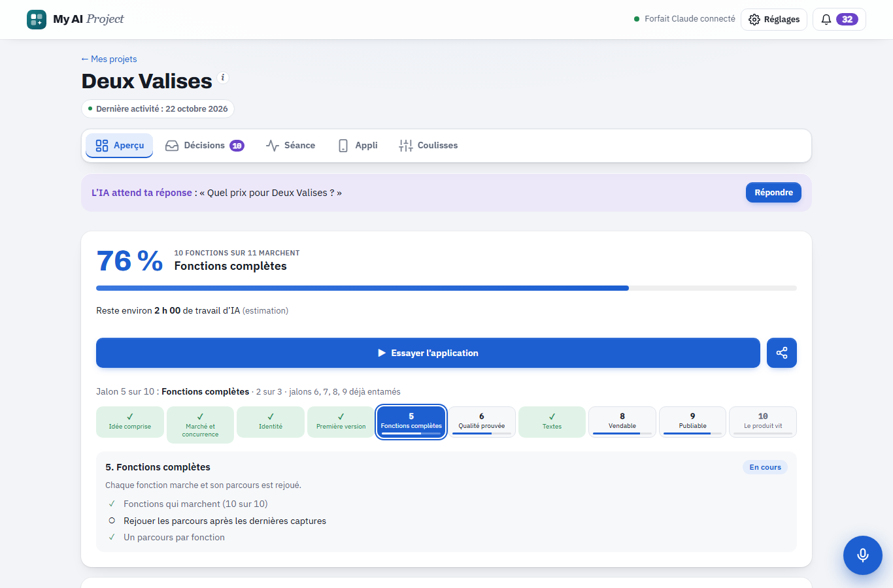Click the notifications bell icon

[x=826, y=20]
